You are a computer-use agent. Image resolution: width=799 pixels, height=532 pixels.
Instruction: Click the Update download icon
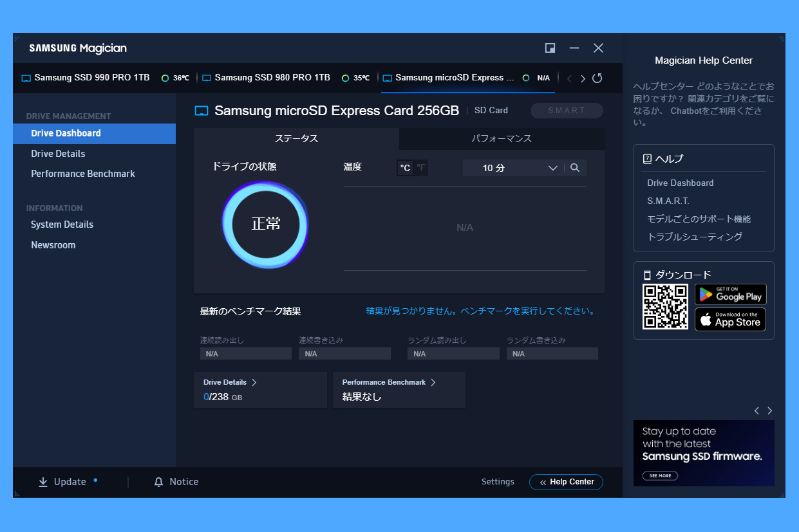[x=43, y=482]
